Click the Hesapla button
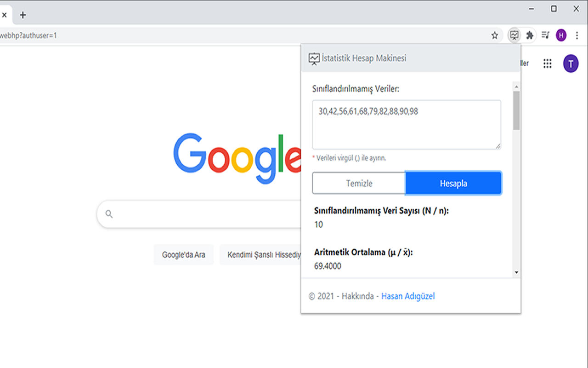This screenshot has height=368, width=588. click(453, 183)
